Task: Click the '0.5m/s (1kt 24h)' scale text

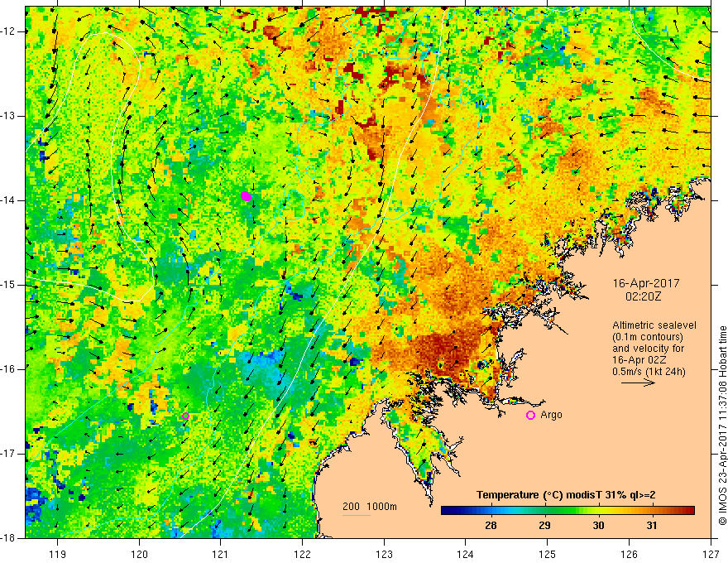Action: [x=649, y=372]
